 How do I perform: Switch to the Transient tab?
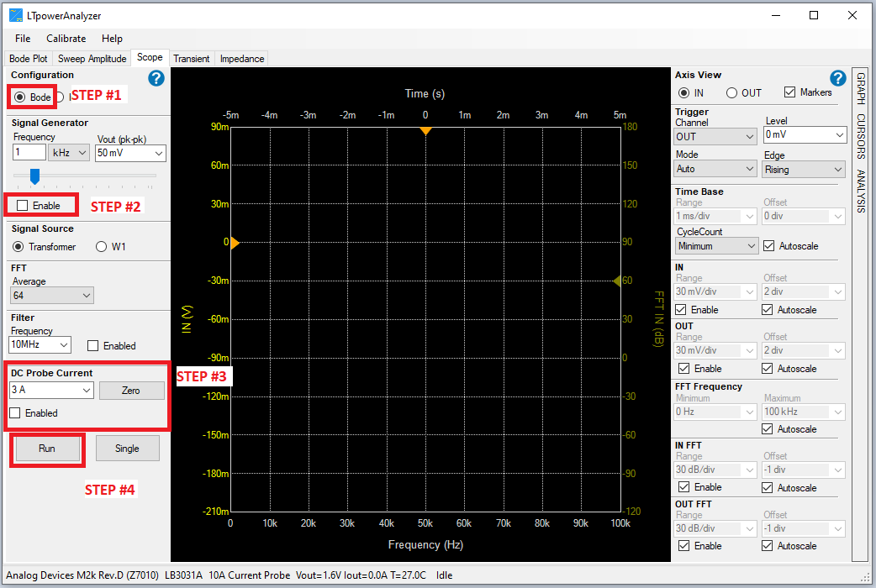coord(191,59)
